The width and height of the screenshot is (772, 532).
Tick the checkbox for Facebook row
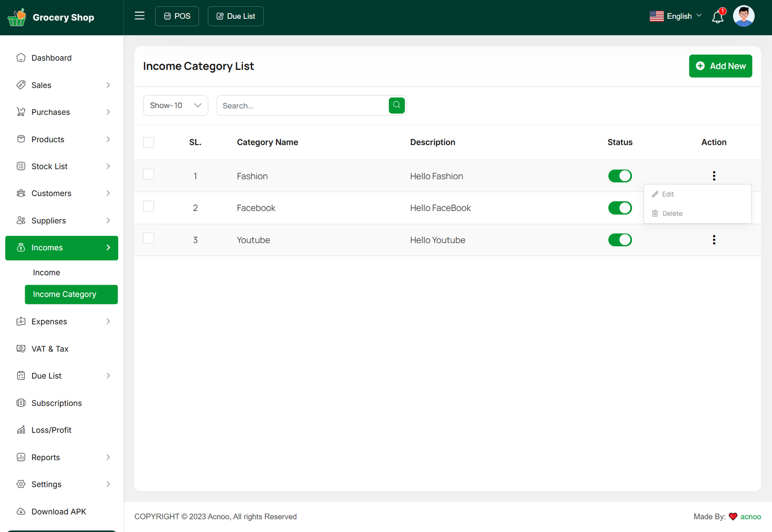pyautogui.click(x=149, y=206)
